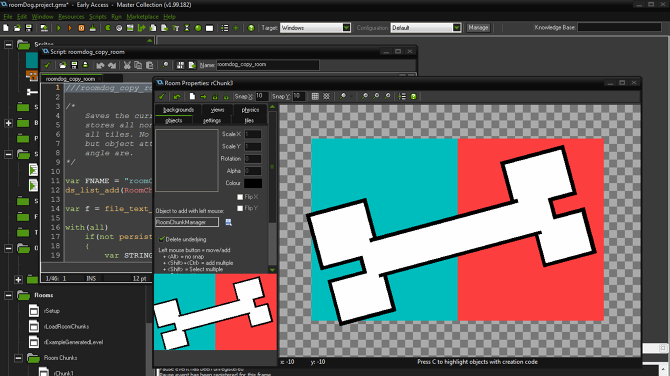Click the save project icon in main toolbar

point(29,28)
